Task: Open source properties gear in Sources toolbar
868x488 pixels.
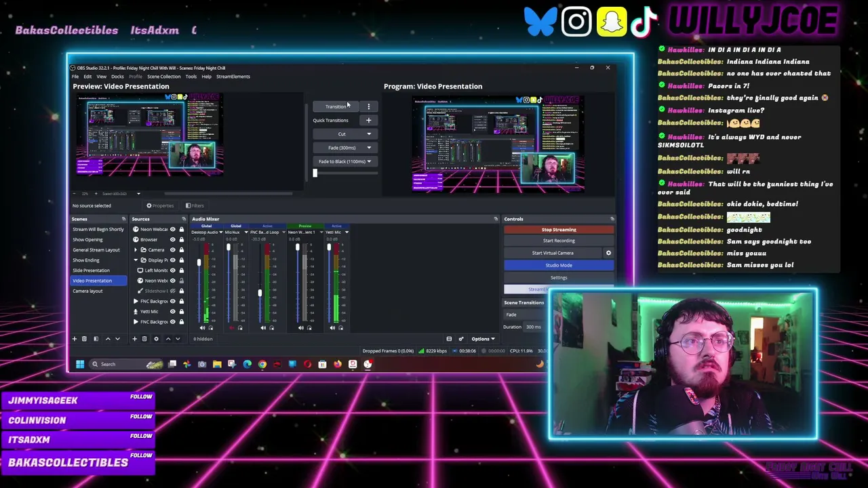Action: (156, 339)
